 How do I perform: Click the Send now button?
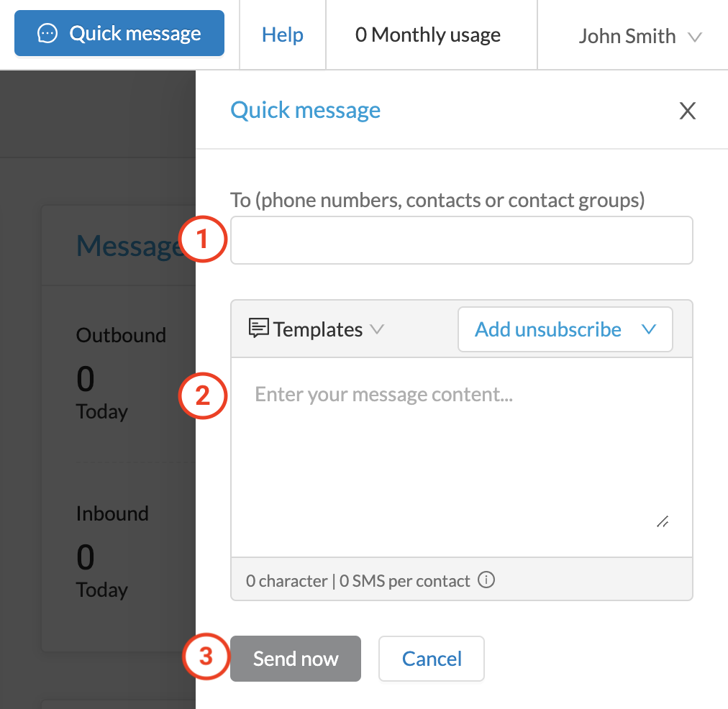pos(295,659)
